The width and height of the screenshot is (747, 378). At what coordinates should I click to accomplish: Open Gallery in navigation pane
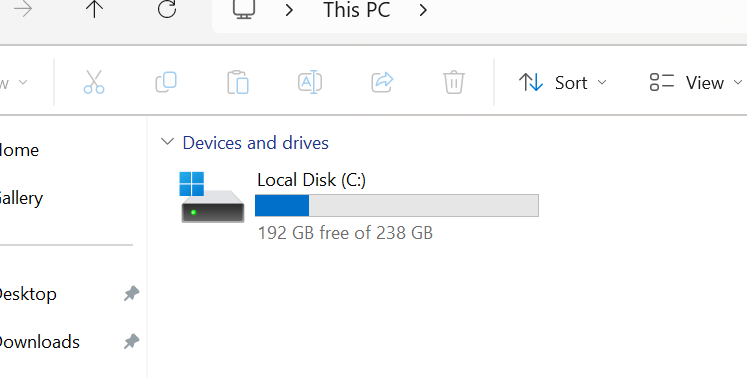[x=21, y=198]
